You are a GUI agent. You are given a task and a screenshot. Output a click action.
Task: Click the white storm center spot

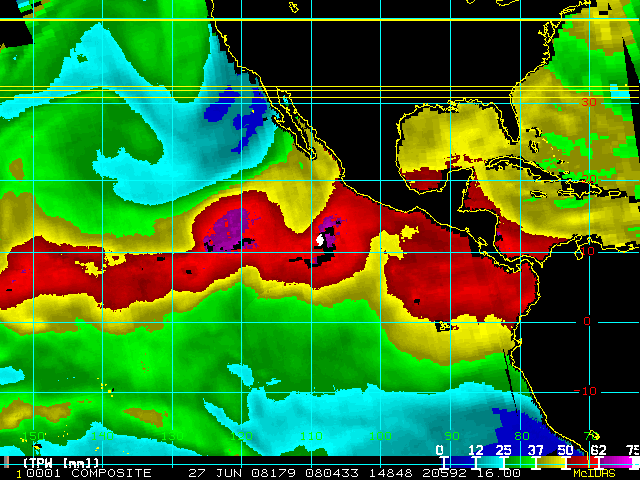tap(320, 240)
